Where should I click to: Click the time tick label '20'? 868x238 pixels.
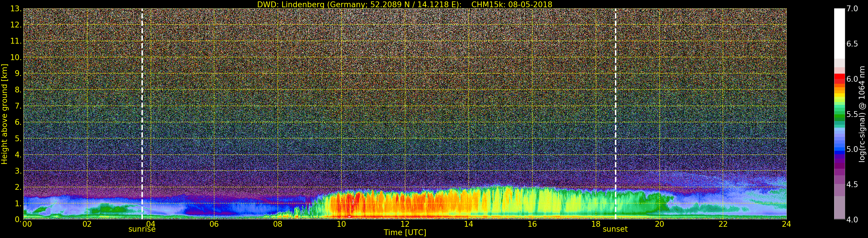pos(659,224)
